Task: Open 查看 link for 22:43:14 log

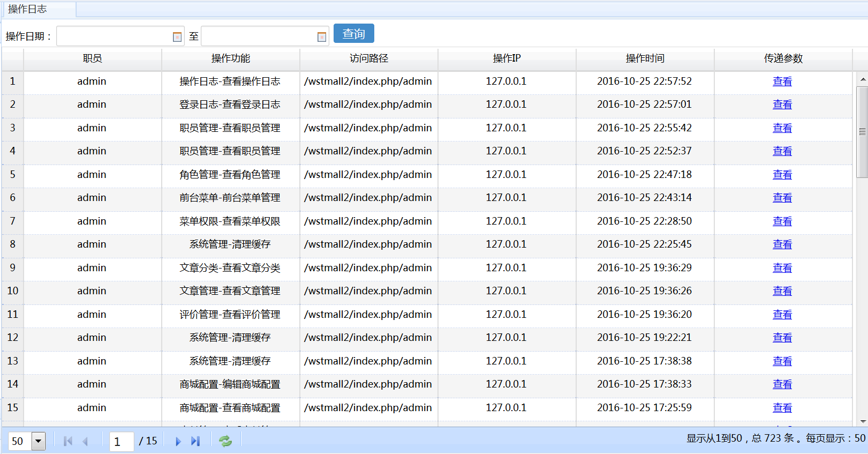Action: [x=782, y=198]
